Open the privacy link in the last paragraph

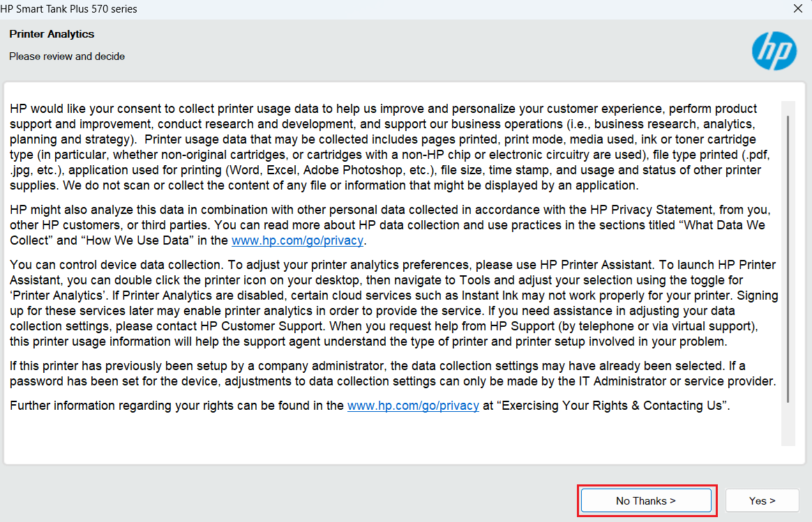click(413, 406)
